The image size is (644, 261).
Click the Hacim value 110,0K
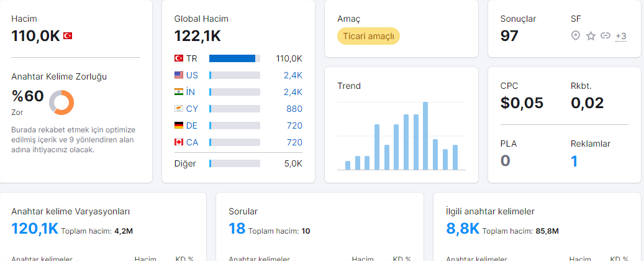36,36
